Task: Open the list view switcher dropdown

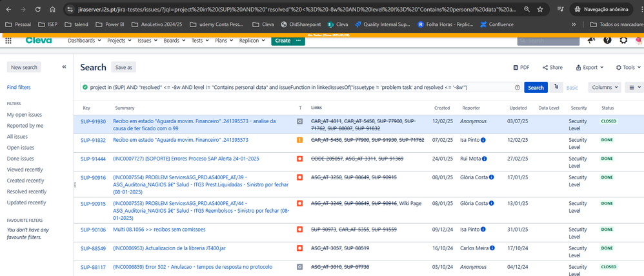Action: [x=634, y=88]
